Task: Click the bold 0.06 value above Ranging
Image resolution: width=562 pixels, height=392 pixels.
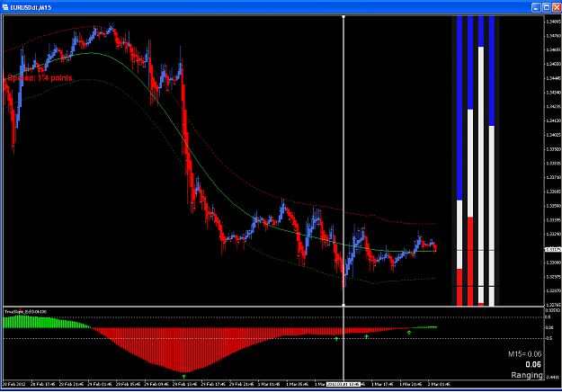Action: (x=533, y=364)
